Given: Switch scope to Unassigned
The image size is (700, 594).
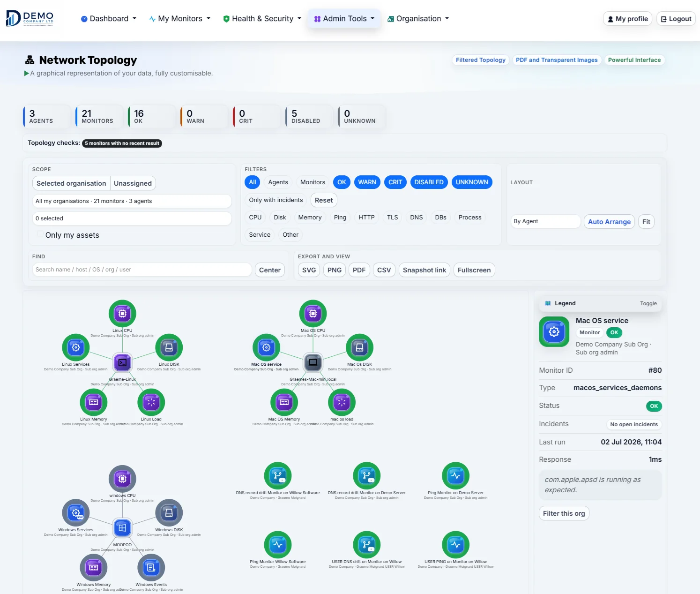Looking at the screenshot, I should coord(133,183).
